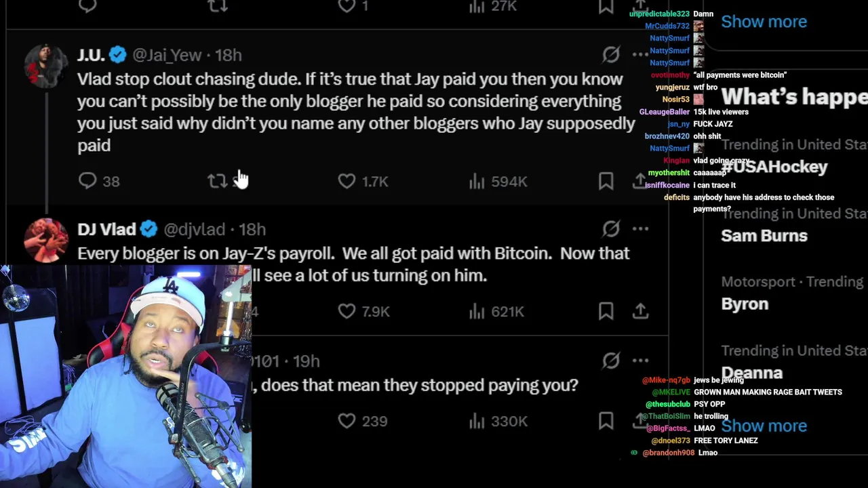View analytics showing 594K views
The image size is (868, 488).
pyautogui.click(x=498, y=181)
